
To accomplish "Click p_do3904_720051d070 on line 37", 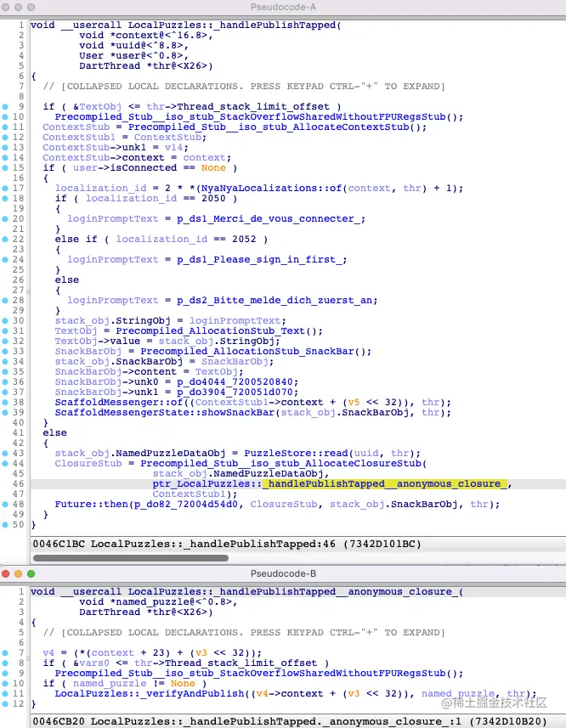I will coord(235,392).
